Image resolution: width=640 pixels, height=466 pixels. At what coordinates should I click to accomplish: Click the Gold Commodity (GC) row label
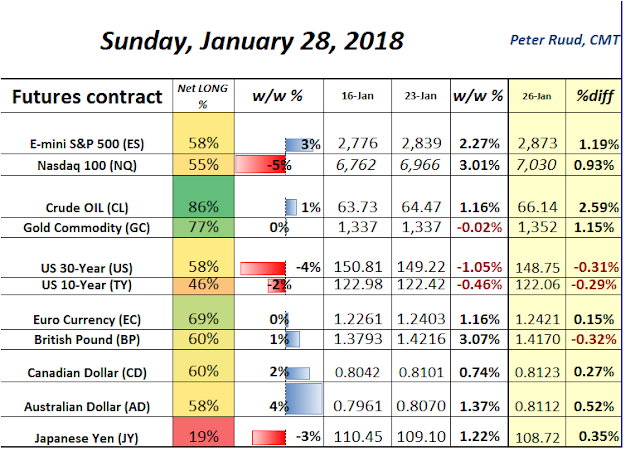tap(104, 228)
